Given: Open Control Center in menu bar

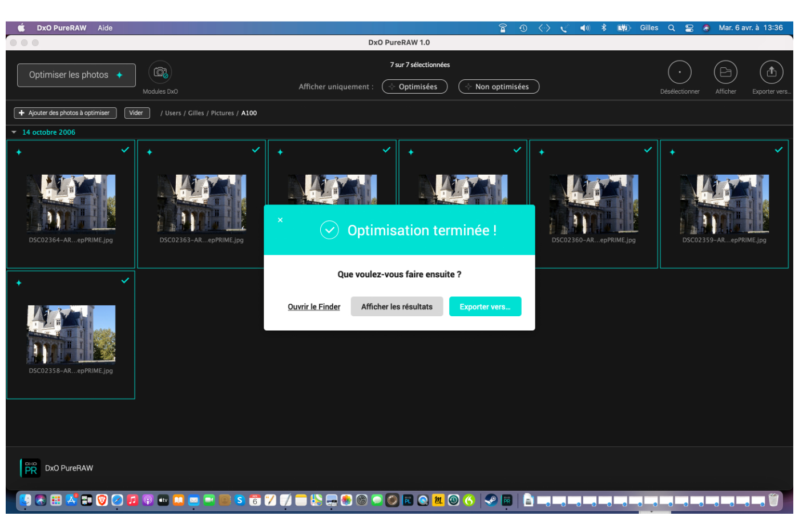Looking at the screenshot, I should click(x=689, y=28).
